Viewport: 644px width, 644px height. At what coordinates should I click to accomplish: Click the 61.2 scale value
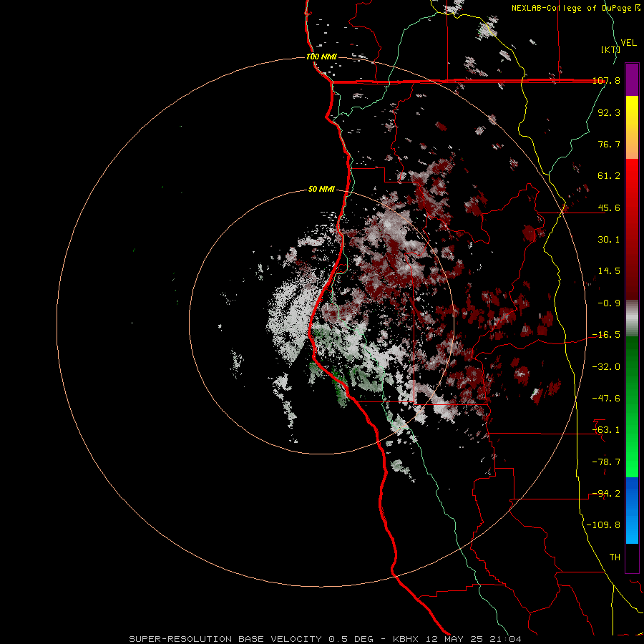coord(609,176)
